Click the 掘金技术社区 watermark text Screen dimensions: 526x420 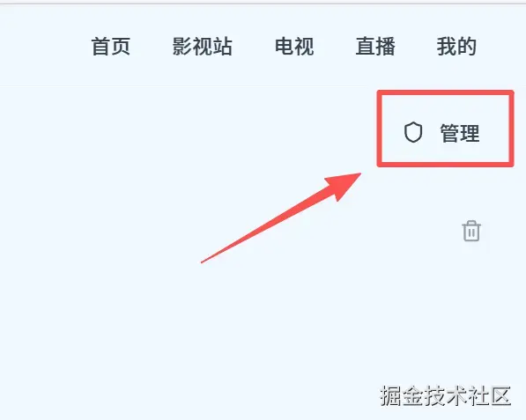446,396
